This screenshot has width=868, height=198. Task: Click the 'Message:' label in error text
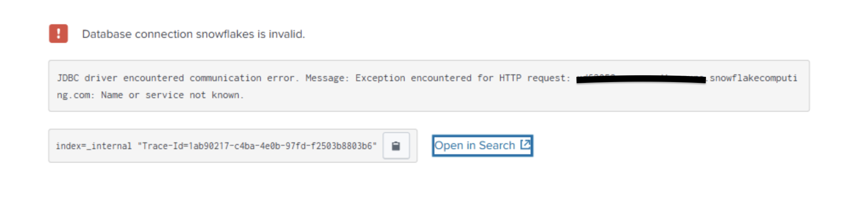coord(327,78)
